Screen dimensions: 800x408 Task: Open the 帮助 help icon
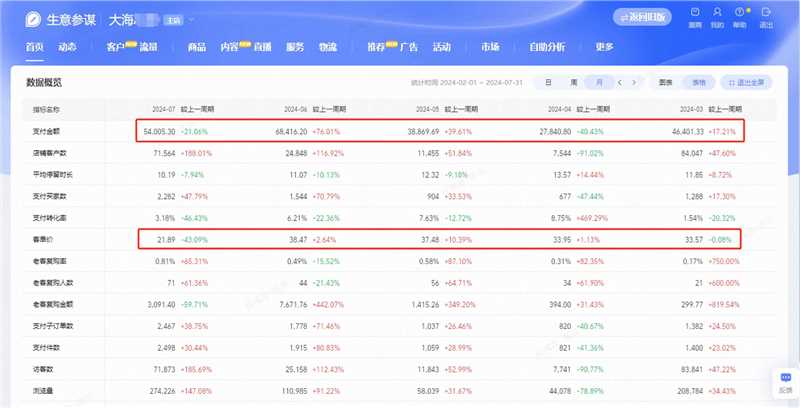740,12
